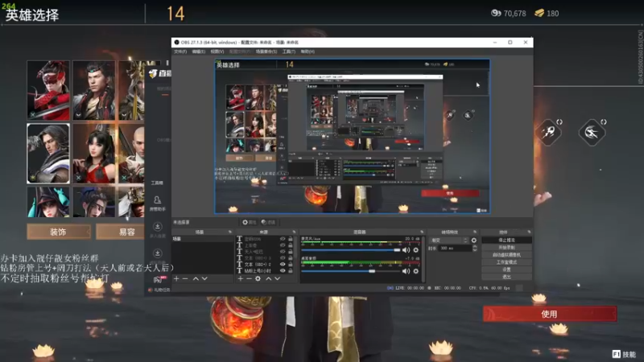The width and height of the screenshot is (644, 362).
Task: Open source 属性 properties button
Action: click(250, 222)
